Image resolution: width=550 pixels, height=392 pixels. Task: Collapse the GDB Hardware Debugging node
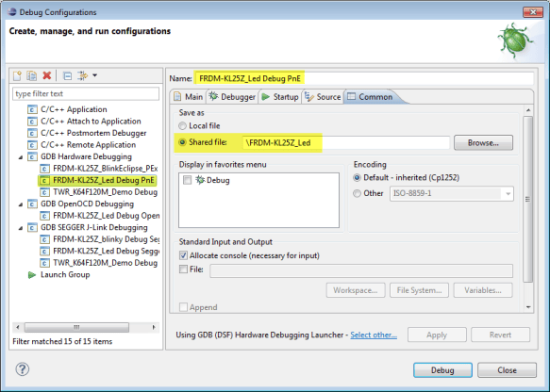click(x=21, y=157)
